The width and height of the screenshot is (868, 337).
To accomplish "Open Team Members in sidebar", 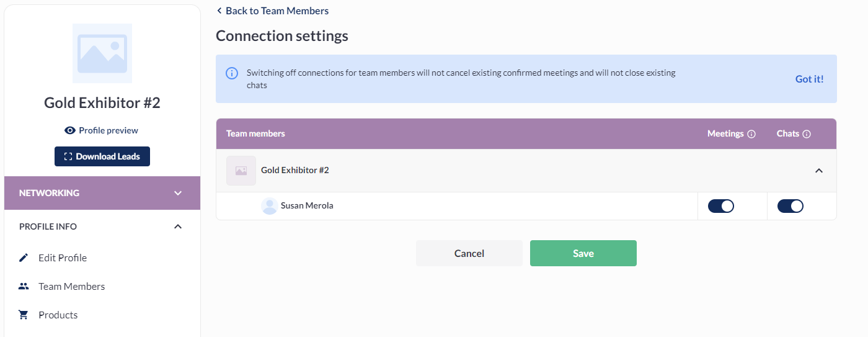I will pyautogui.click(x=71, y=286).
